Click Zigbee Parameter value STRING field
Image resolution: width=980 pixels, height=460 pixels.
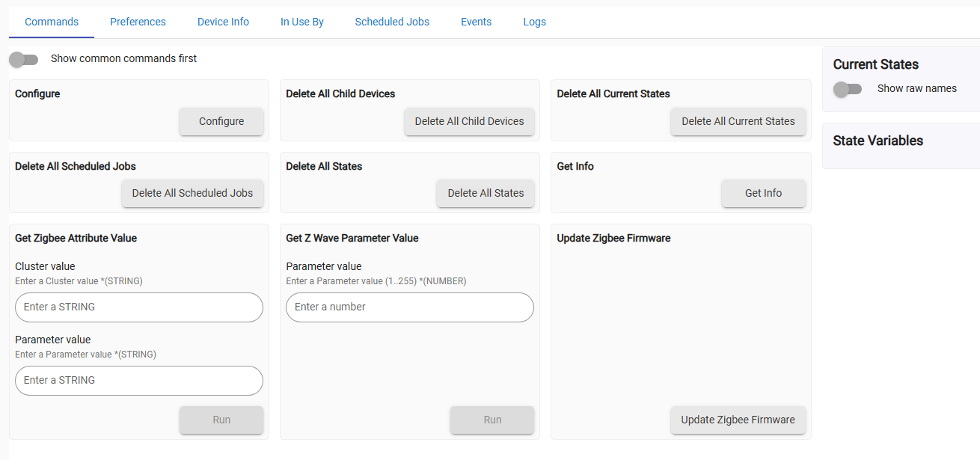point(139,381)
